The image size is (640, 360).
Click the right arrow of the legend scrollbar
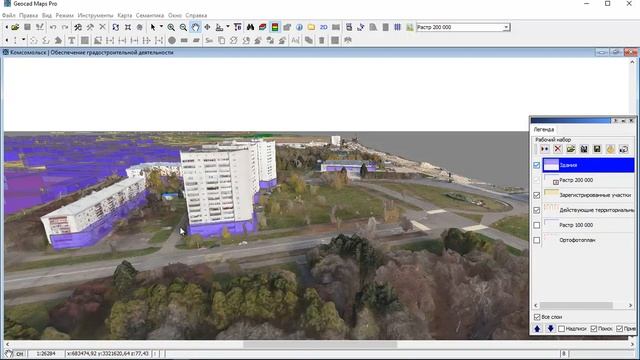click(631, 305)
